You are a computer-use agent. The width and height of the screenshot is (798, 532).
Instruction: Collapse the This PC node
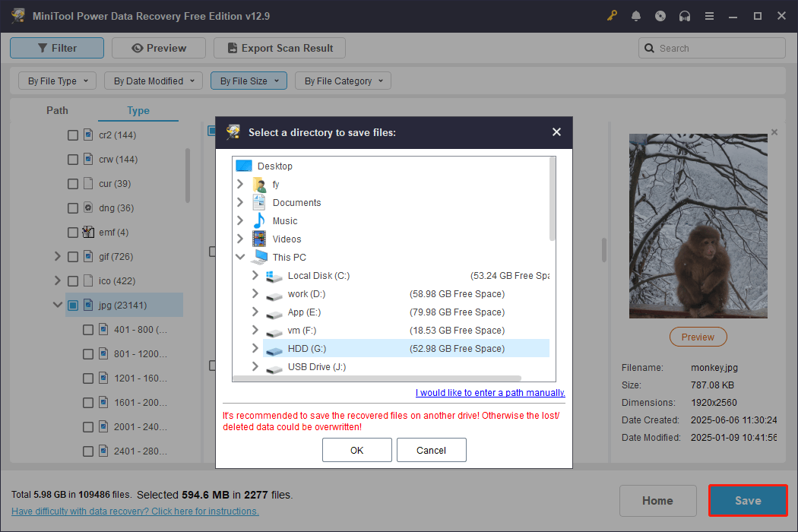[x=240, y=257]
